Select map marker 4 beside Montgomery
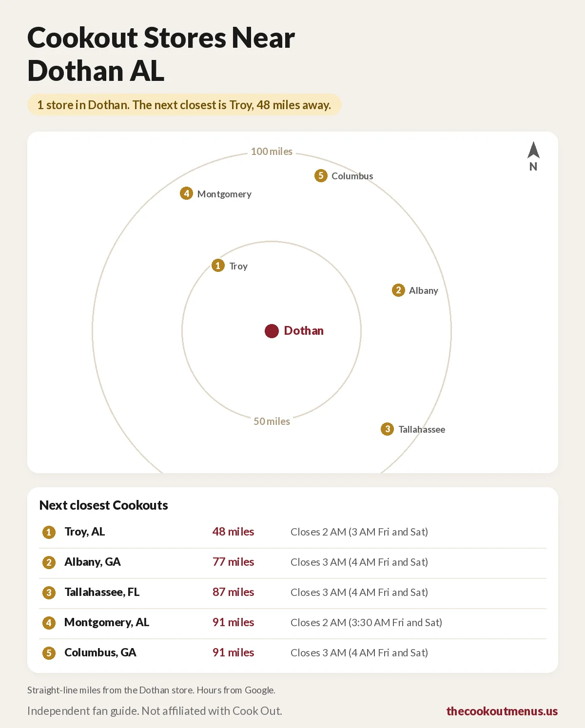The image size is (585, 728). coord(186,193)
